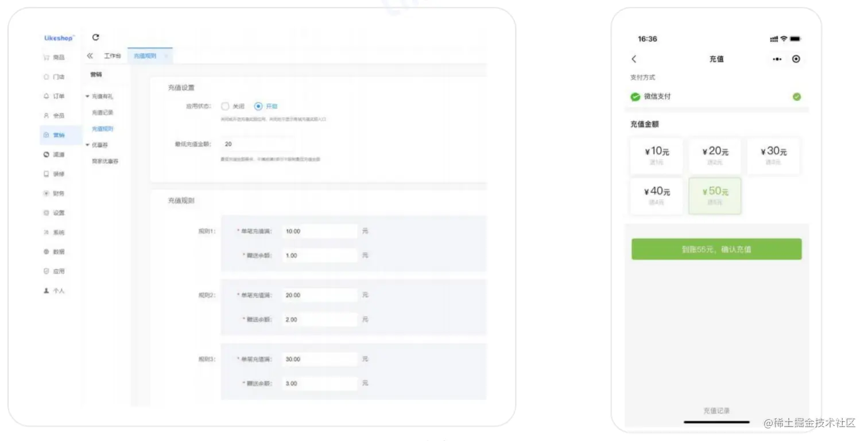868x441 pixels.
Task: Click the 营销 heading in the submenu panel
Action: [96, 75]
